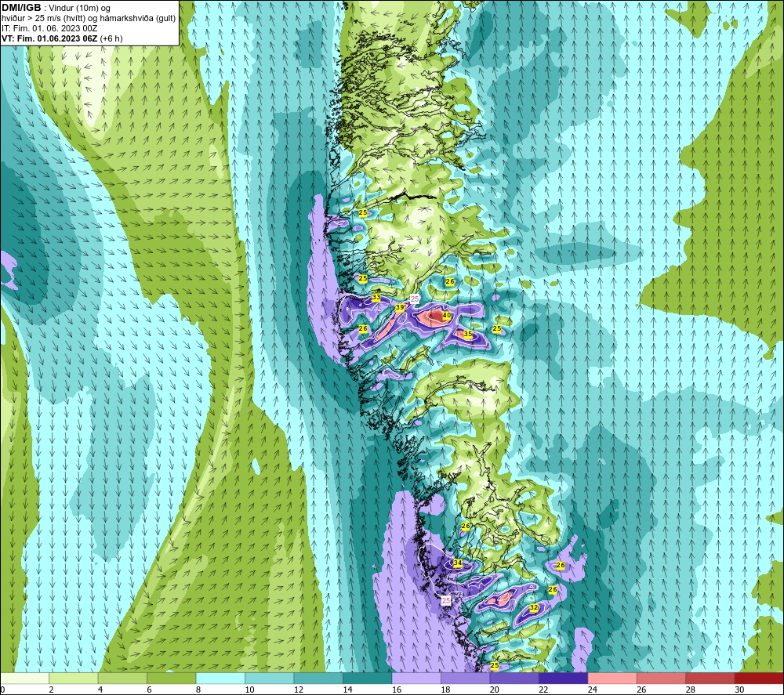Click the white 25 contour label beside gust 39
Image resolution: width=784 pixels, height=695 pixels.
pos(415,299)
